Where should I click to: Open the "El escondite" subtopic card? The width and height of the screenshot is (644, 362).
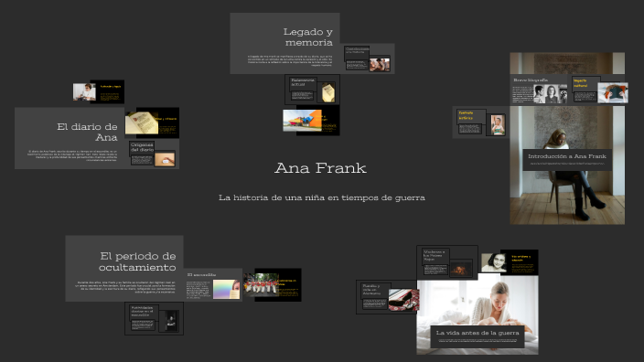click(x=212, y=285)
